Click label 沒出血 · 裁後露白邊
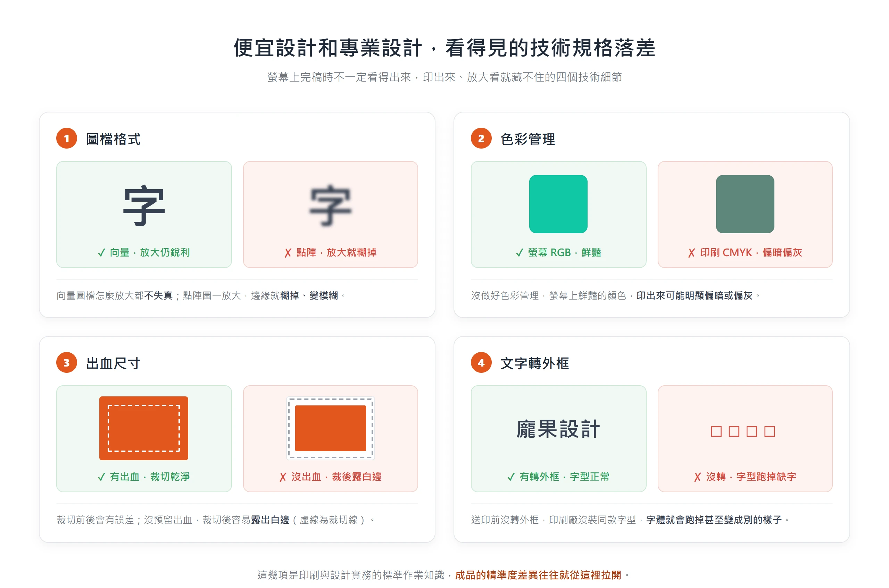This screenshot has height=588, width=889. tap(331, 477)
